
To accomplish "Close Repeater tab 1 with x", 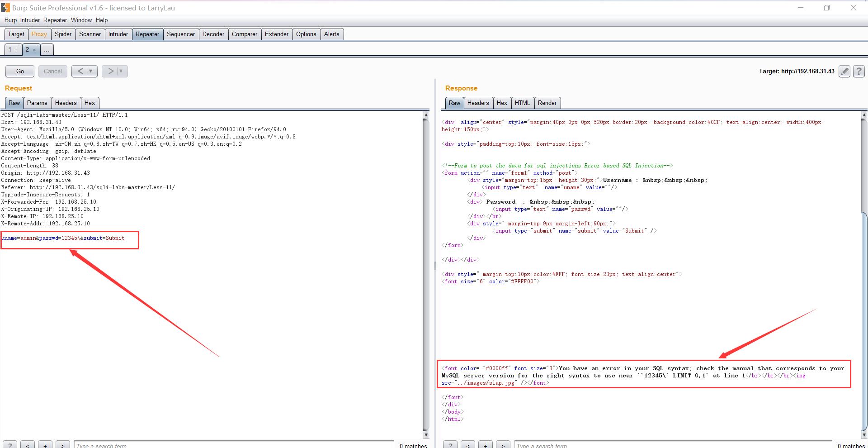I will (x=16, y=50).
